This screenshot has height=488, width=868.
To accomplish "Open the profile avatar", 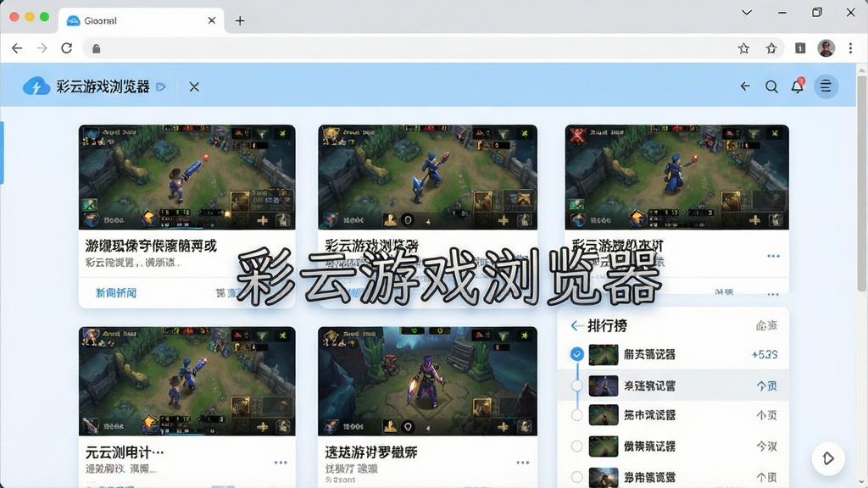I will [826, 48].
